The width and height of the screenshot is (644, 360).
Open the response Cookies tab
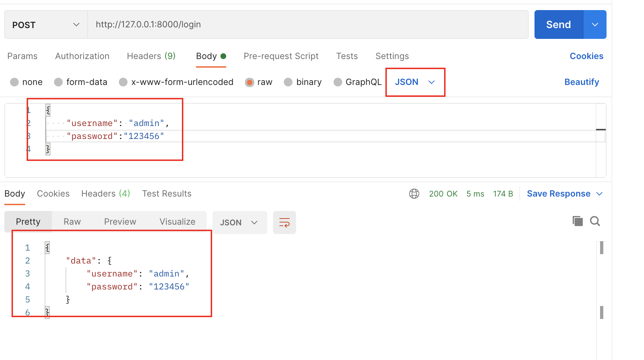click(x=53, y=194)
